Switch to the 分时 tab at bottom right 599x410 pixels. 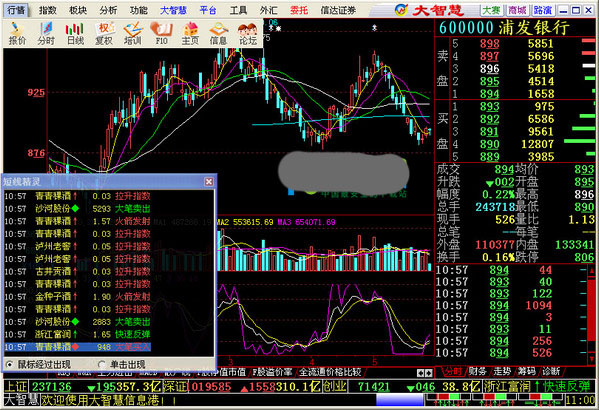point(453,371)
